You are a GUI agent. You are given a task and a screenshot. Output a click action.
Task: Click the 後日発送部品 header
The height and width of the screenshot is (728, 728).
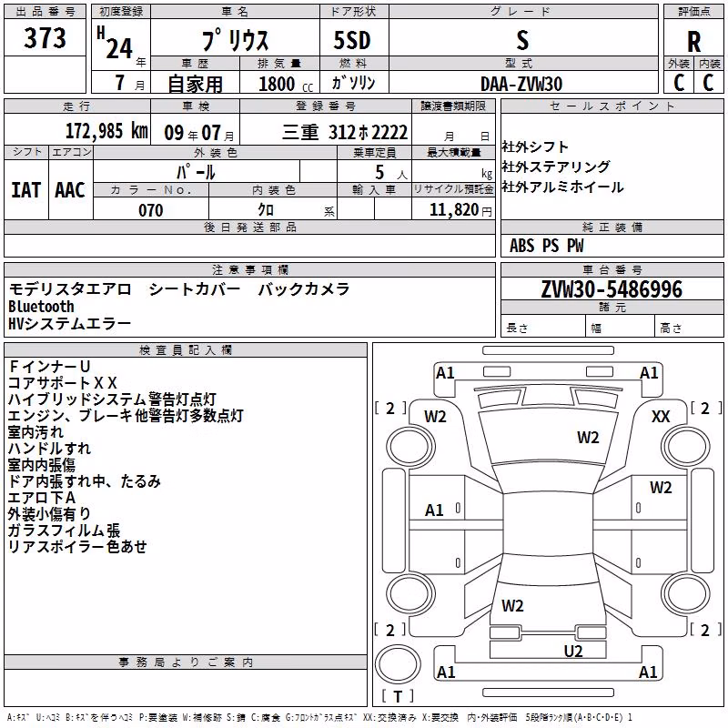click(250, 227)
